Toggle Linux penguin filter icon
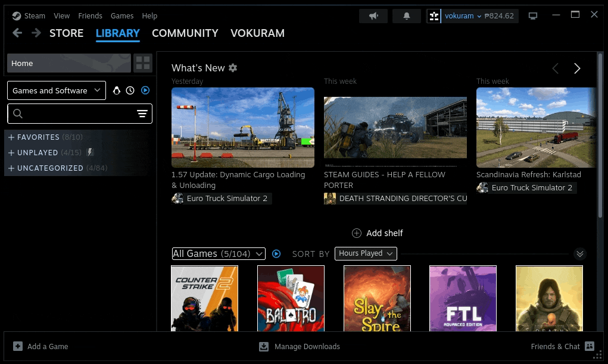Image resolution: width=608 pixels, height=364 pixels. (x=116, y=90)
